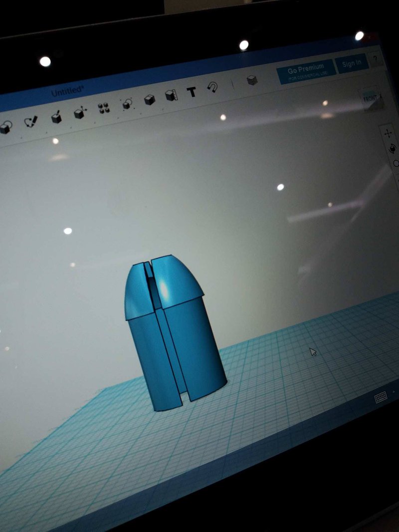
Task: Select the Pan navigation tool
Action: (389, 133)
